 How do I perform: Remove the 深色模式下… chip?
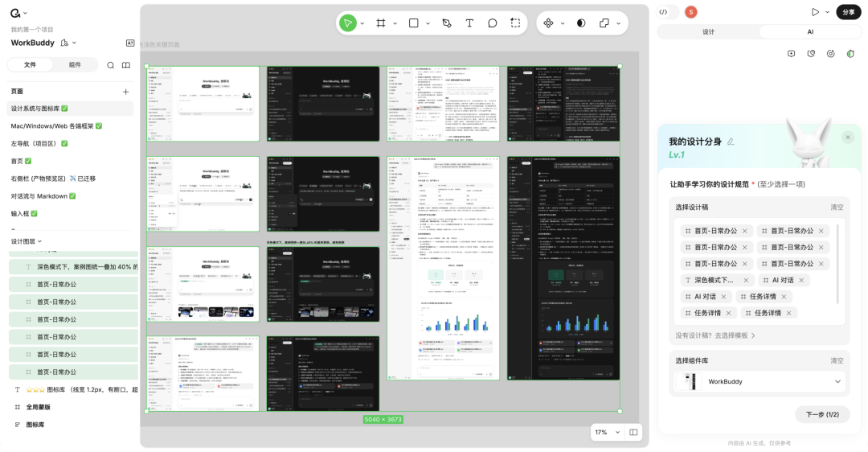746,280
